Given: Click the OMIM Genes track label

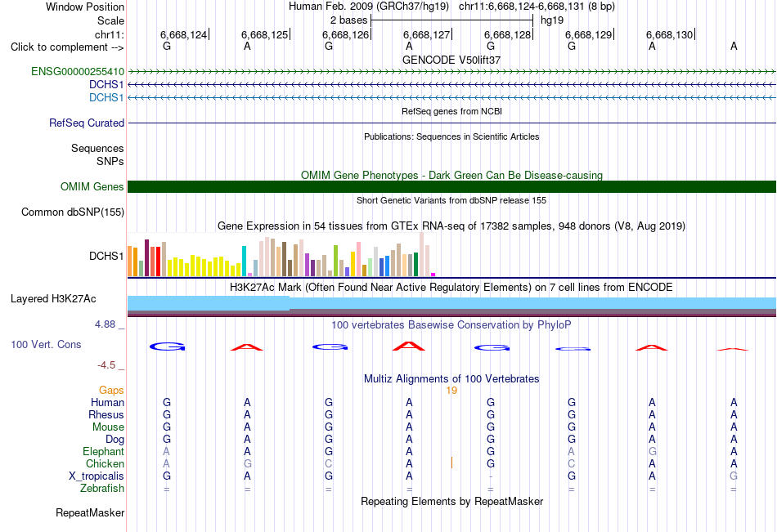Looking at the screenshot, I should (x=92, y=187).
